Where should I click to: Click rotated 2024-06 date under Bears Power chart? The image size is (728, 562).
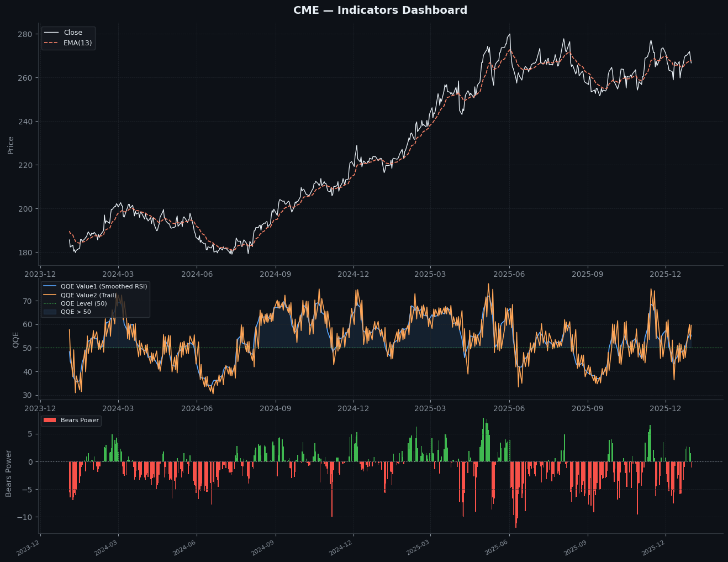[x=186, y=548]
